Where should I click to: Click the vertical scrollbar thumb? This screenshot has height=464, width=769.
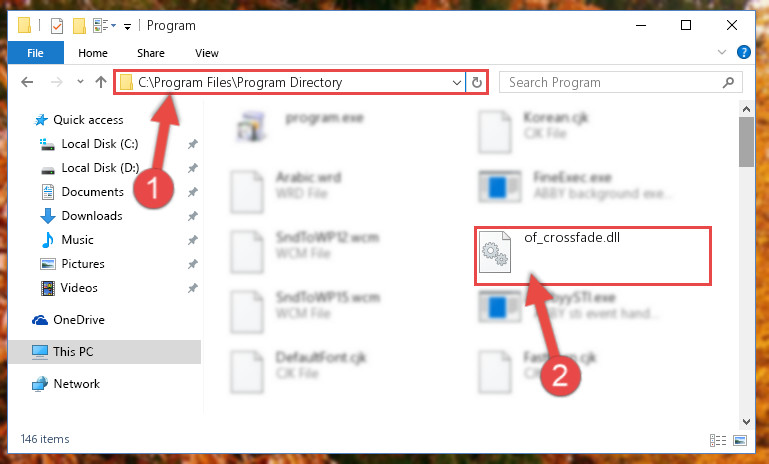click(x=746, y=142)
